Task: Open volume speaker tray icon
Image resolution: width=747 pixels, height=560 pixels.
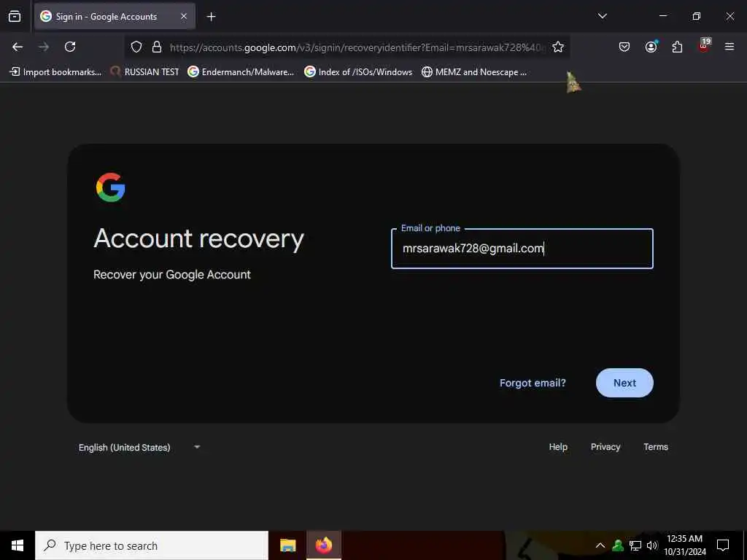Action: [x=651, y=545]
